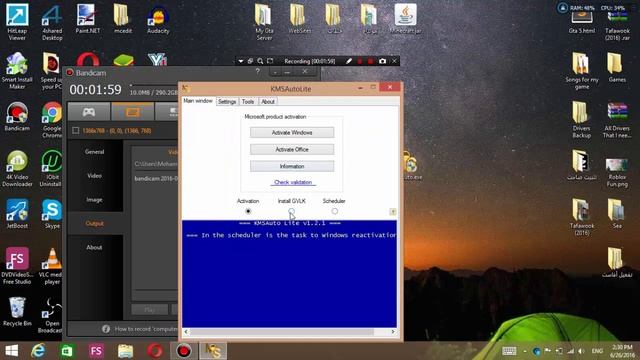Image resolution: width=640 pixels, height=360 pixels.
Task: Click the KMSAutoLite log scroll-right arrow
Action: (x=393, y=332)
